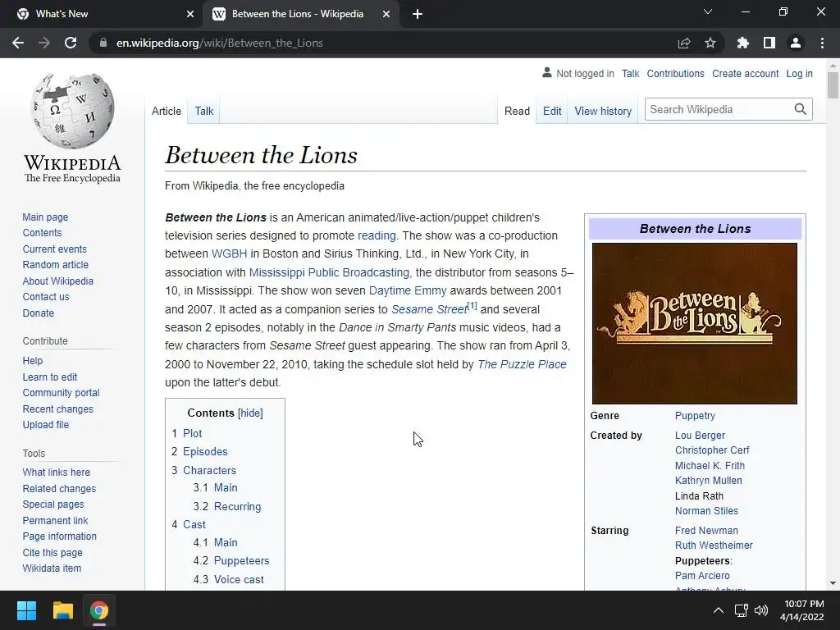
Task: Share this page via the address bar icon
Action: click(x=684, y=43)
